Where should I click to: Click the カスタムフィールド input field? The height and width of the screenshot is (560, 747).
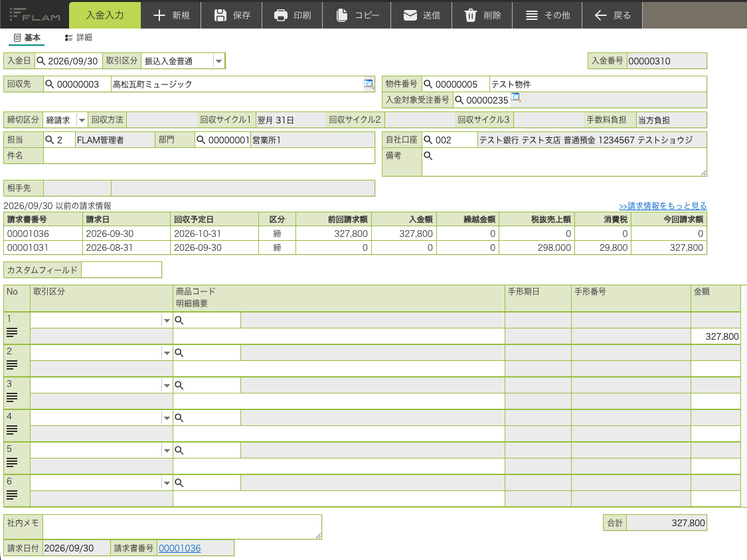pyautogui.click(x=122, y=270)
